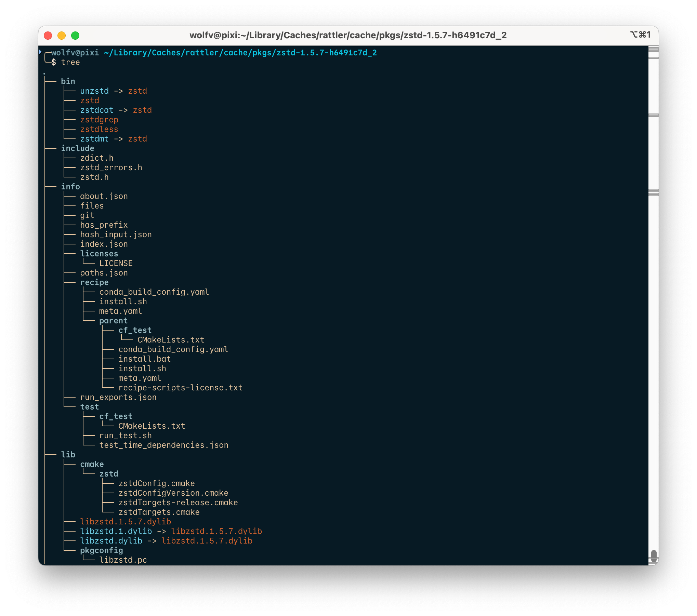Click 'zstdTargets-release.cmake' file name
Screen dimensions: 697x616
[178, 503]
